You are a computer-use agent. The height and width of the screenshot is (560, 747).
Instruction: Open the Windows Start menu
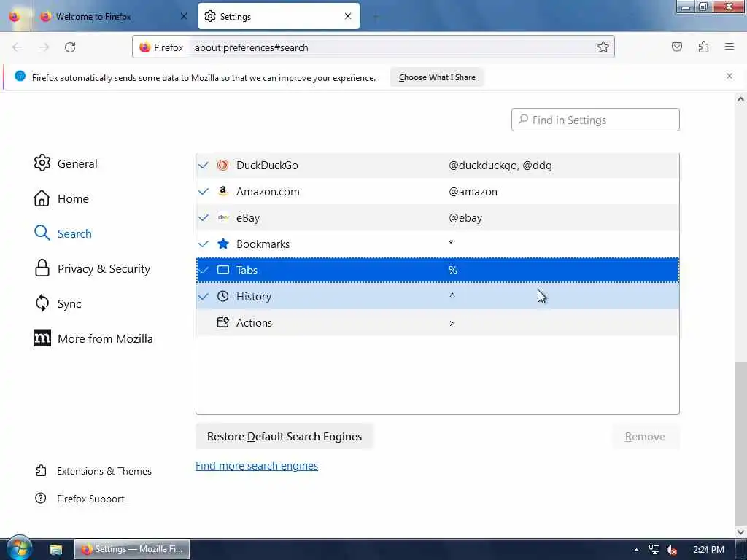tap(19, 548)
